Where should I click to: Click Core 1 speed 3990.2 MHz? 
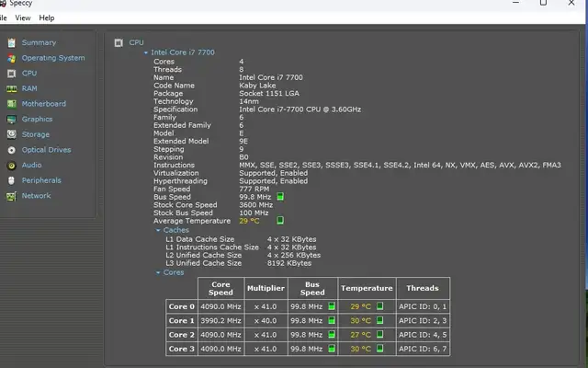220,321
